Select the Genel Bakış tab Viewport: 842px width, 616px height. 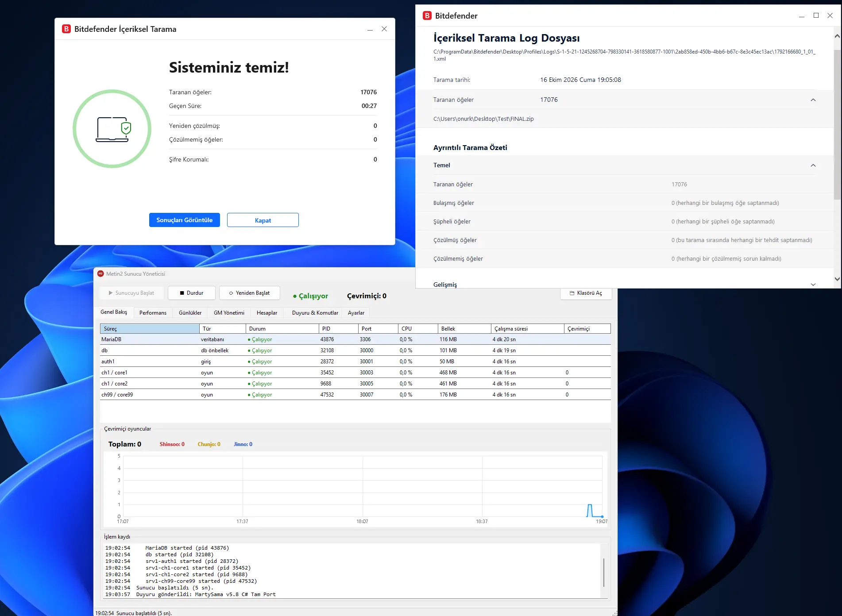point(114,312)
